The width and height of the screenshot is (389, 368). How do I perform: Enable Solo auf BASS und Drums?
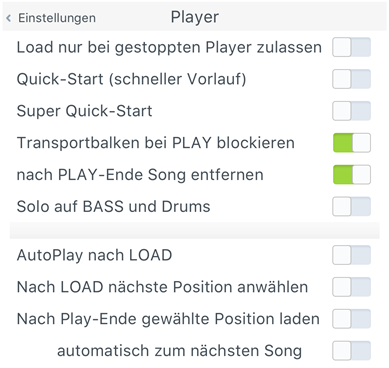(x=351, y=206)
